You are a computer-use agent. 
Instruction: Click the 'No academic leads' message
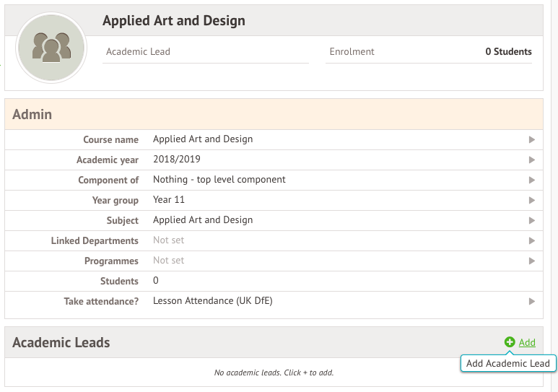(274, 373)
